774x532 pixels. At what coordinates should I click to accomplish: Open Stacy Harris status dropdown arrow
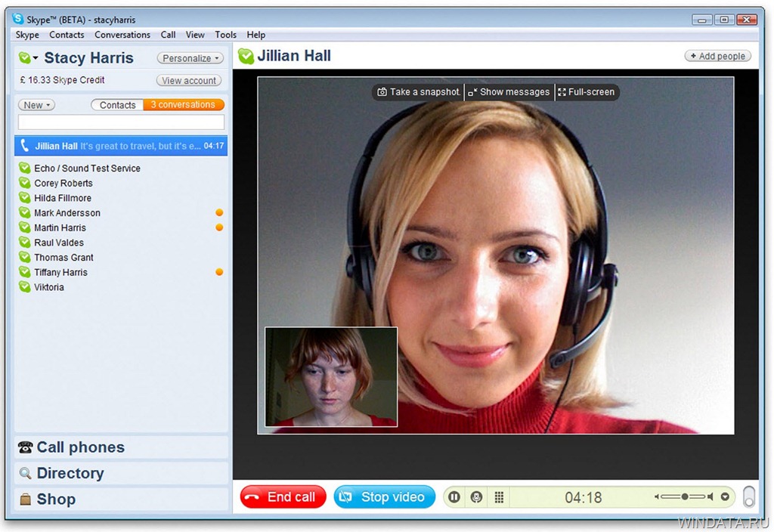[36, 58]
